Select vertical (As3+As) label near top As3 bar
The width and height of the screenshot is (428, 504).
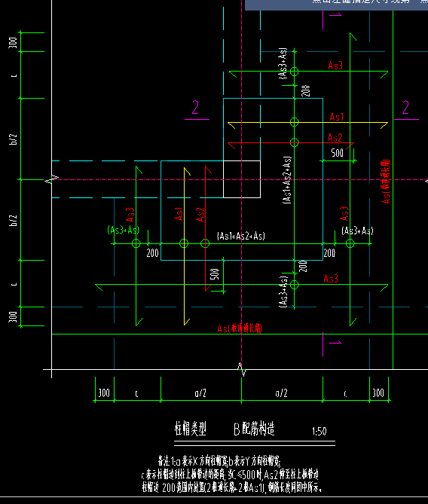tap(283, 63)
